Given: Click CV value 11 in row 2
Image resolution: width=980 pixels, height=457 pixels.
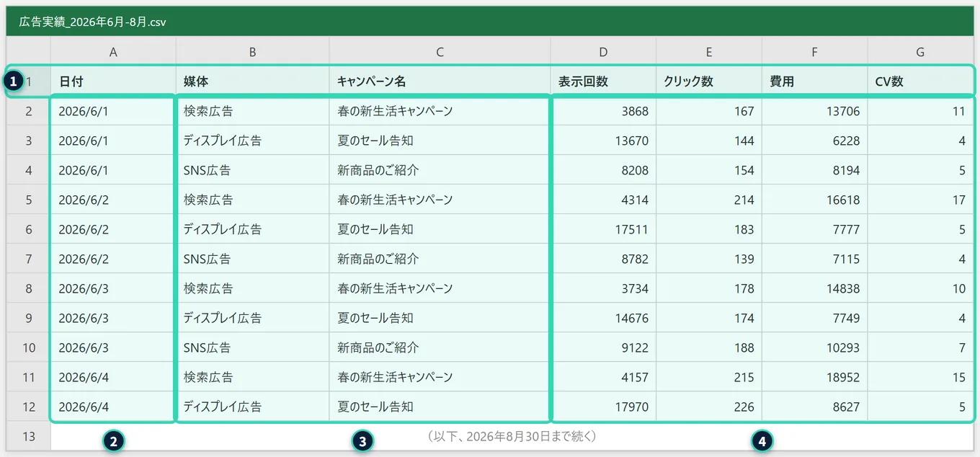Looking at the screenshot, I should [x=920, y=111].
